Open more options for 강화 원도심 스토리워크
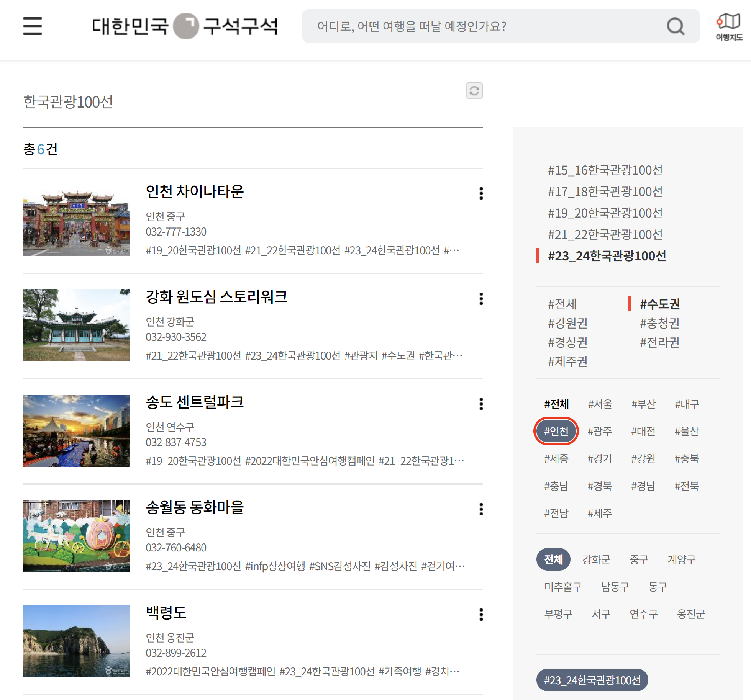The height and width of the screenshot is (700, 751). [x=481, y=299]
